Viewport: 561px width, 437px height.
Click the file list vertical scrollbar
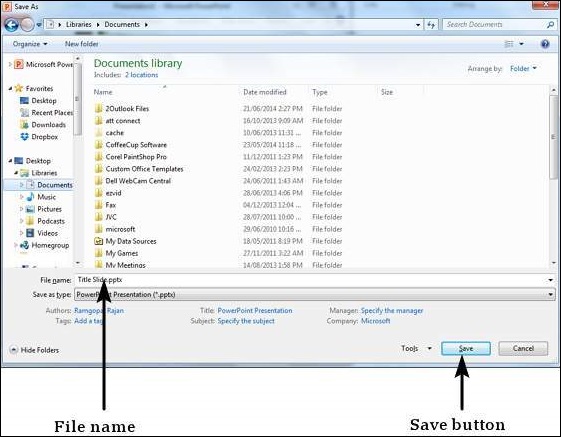click(553, 176)
